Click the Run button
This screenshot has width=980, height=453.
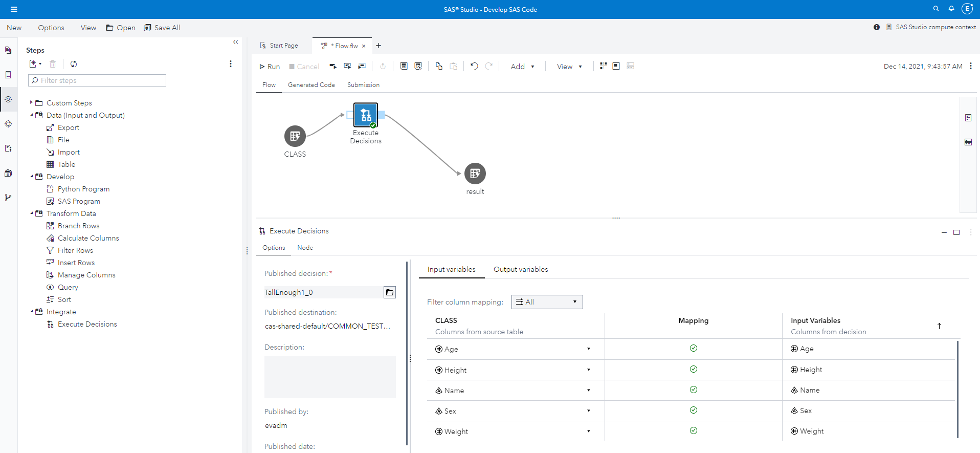tap(270, 67)
